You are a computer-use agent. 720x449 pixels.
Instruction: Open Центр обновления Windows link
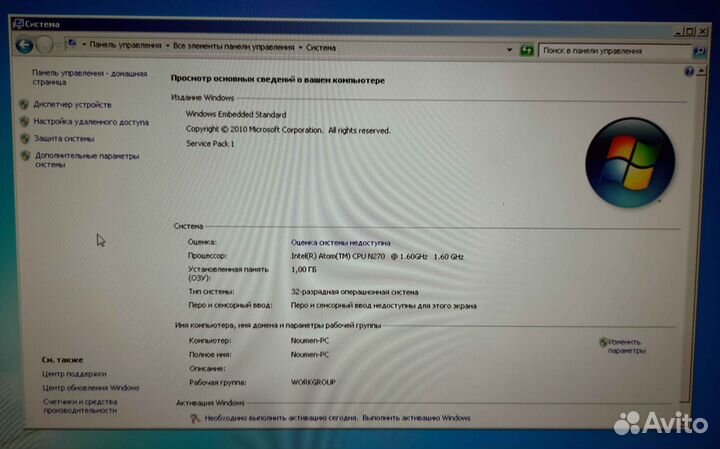click(x=90, y=387)
